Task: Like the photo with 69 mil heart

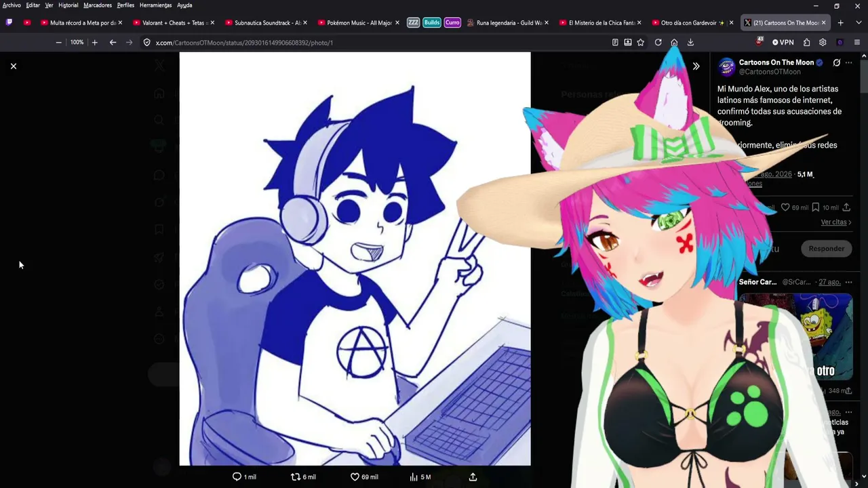Action: click(x=355, y=476)
